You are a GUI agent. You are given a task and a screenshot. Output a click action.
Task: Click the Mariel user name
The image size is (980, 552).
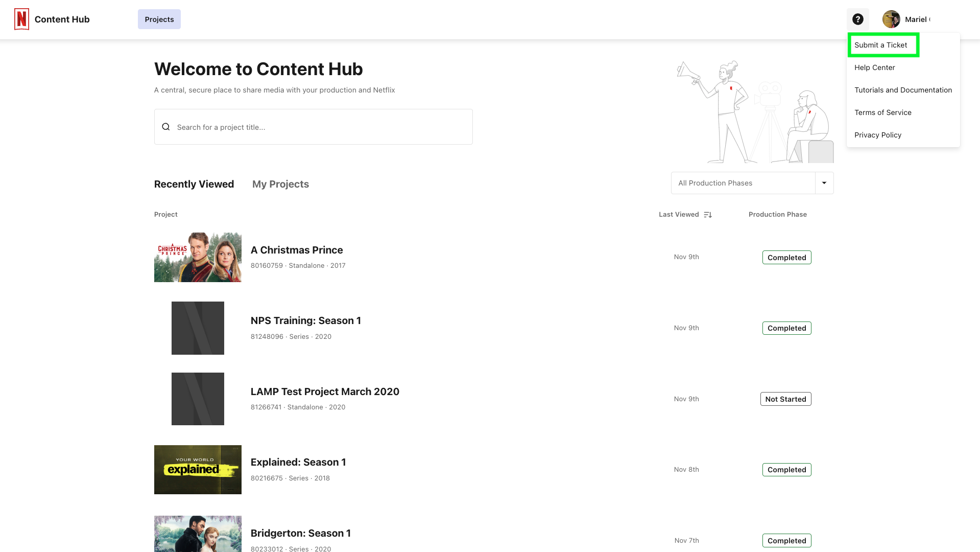(917, 19)
